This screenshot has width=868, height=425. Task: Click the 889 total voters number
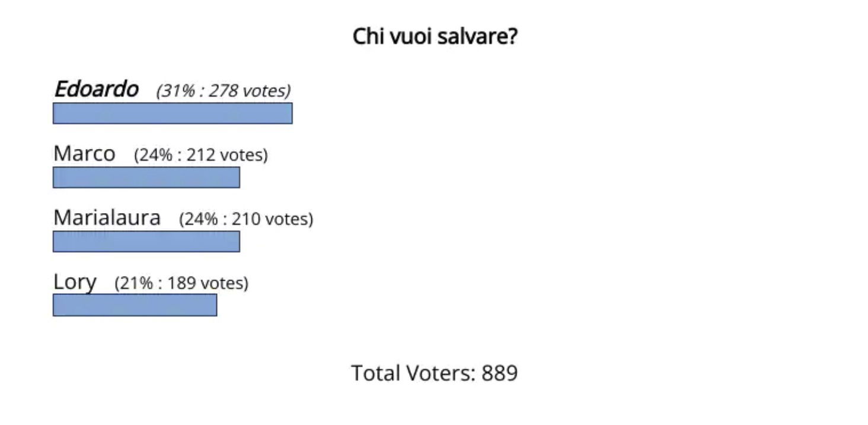[500, 373]
